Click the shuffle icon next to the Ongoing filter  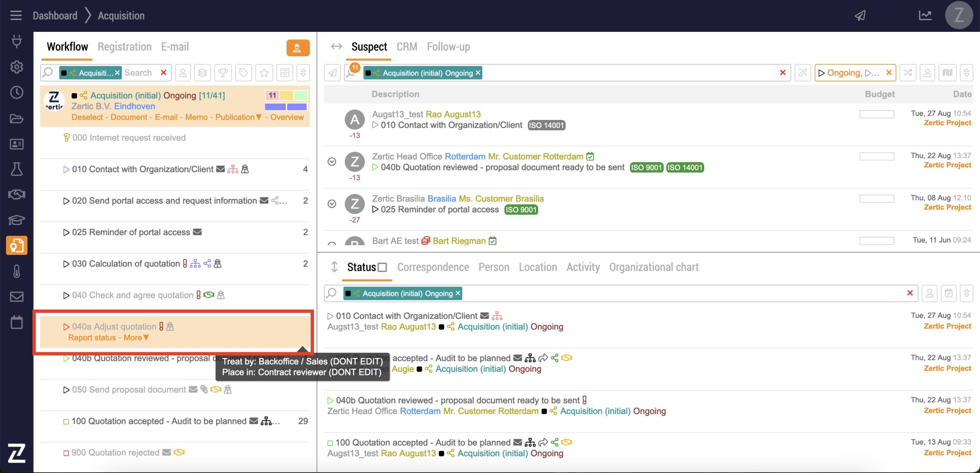(908, 72)
